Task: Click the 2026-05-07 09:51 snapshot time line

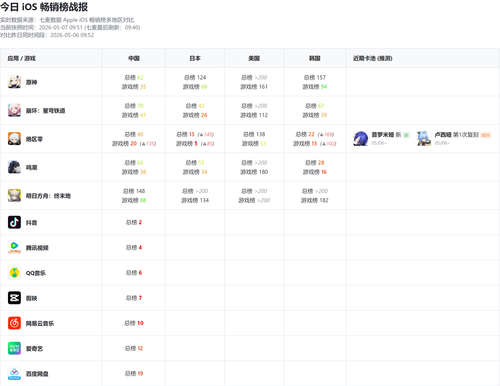Action: (x=70, y=27)
